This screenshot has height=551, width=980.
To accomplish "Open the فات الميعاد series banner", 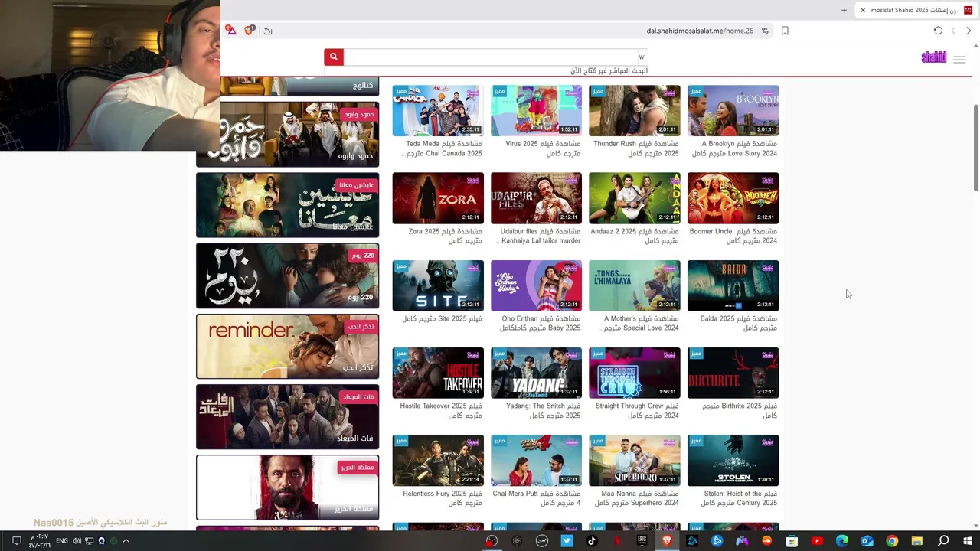I will coord(287,416).
